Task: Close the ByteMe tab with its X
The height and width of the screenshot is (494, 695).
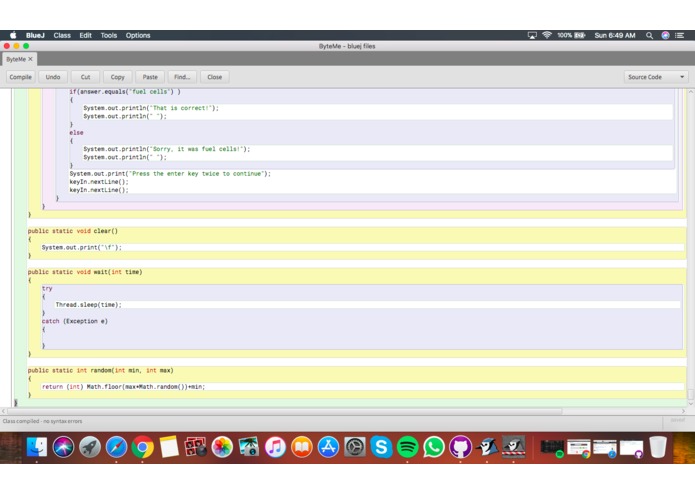Action: tap(31, 59)
